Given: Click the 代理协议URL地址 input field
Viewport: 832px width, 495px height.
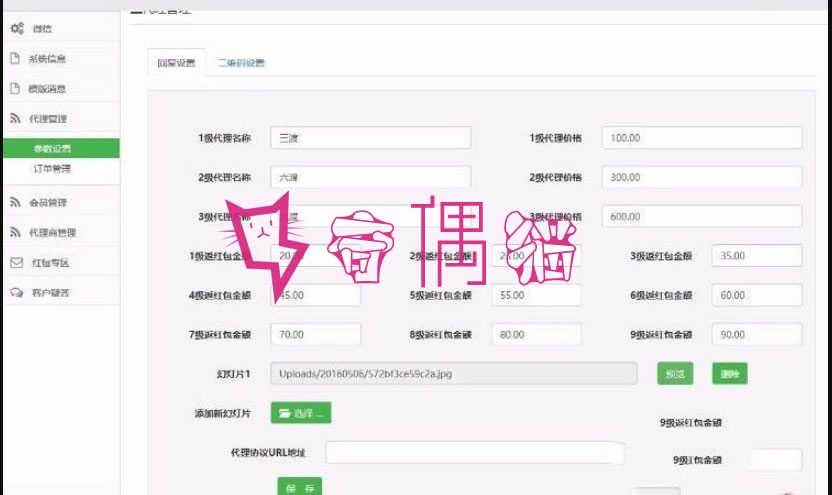Looking at the screenshot, I should [474, 453].
